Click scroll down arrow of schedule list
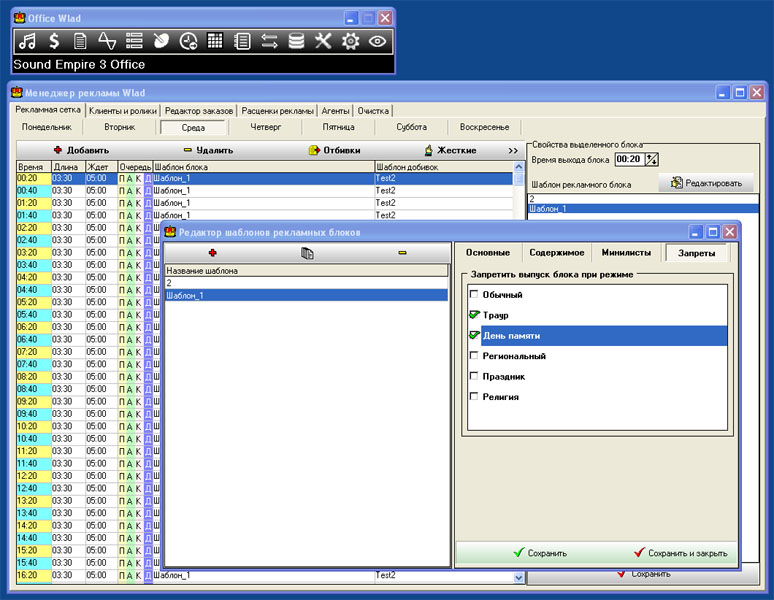 coord(518,577)
